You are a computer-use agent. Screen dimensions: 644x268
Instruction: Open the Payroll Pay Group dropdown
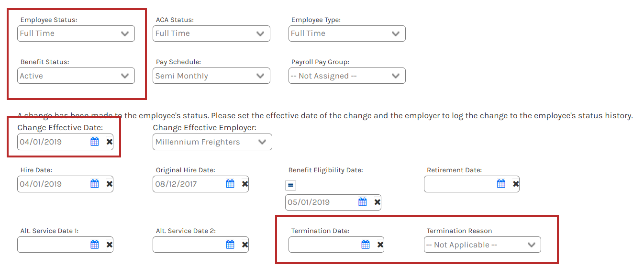click(347, 76)
